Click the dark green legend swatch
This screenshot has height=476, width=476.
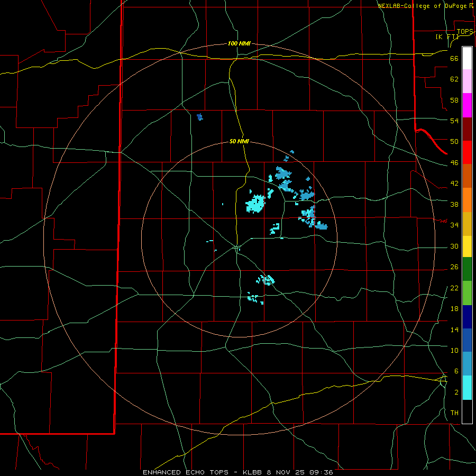pyautogui.click(x=467, y=269)
